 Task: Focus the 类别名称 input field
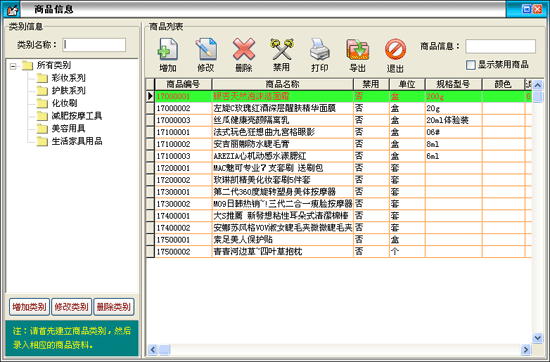point(94,45)
